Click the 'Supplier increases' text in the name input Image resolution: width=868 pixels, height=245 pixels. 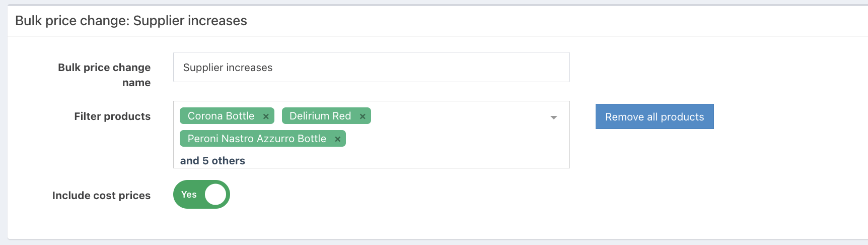pyautogui.click(x=228, y=68)
